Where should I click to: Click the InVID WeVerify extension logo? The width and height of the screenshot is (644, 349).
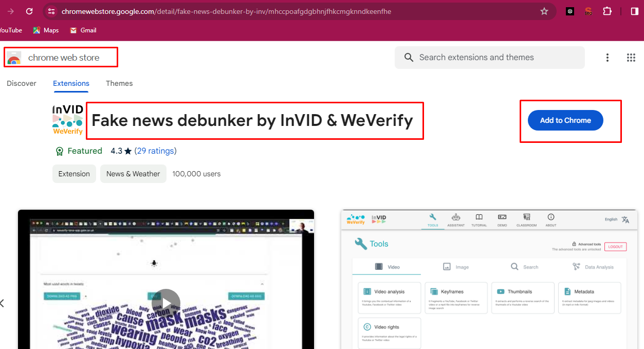coord(67,120)
